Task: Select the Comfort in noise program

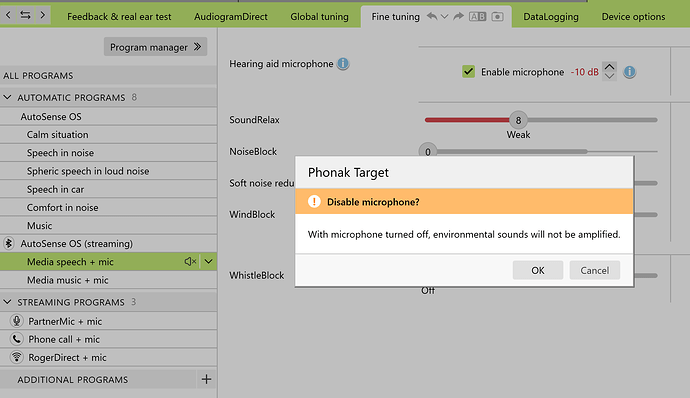Action: [108, 207]
